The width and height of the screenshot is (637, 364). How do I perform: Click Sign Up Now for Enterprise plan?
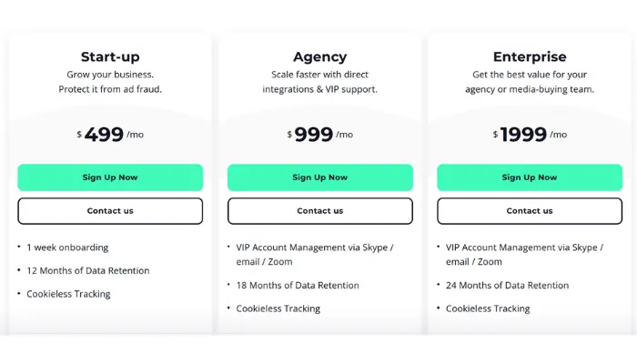click(x=530, y=177)
